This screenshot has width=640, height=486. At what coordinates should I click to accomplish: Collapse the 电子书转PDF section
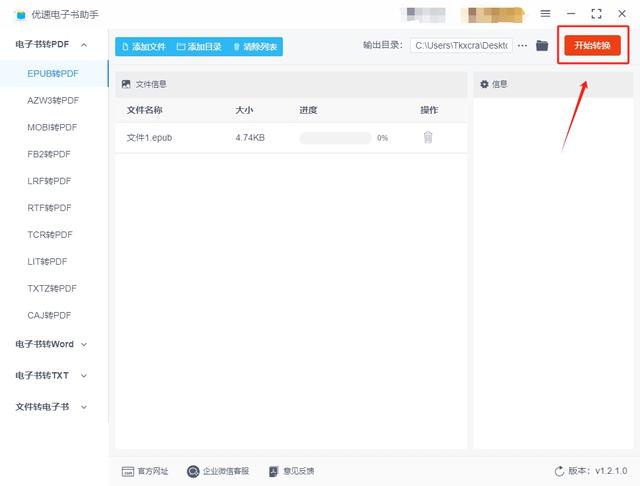point(84,44)
